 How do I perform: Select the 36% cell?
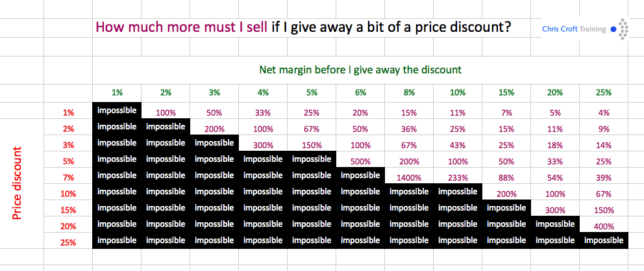tap(410, 127)
